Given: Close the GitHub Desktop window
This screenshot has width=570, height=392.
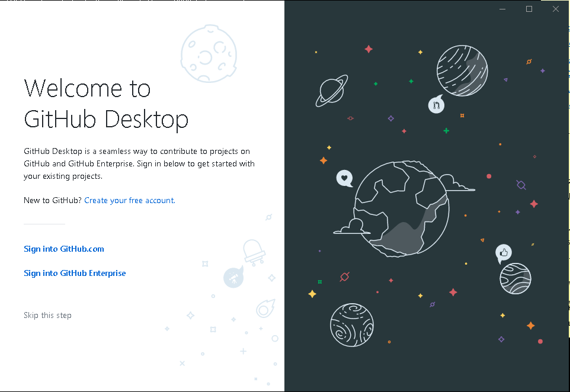Looking at the screenshot, I should click(555, 9).
